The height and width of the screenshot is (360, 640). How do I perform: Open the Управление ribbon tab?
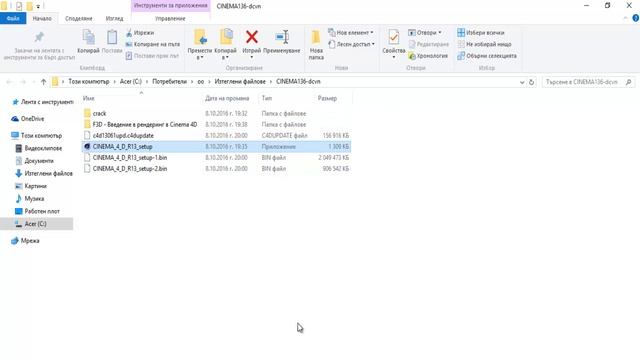pos(170,18)
